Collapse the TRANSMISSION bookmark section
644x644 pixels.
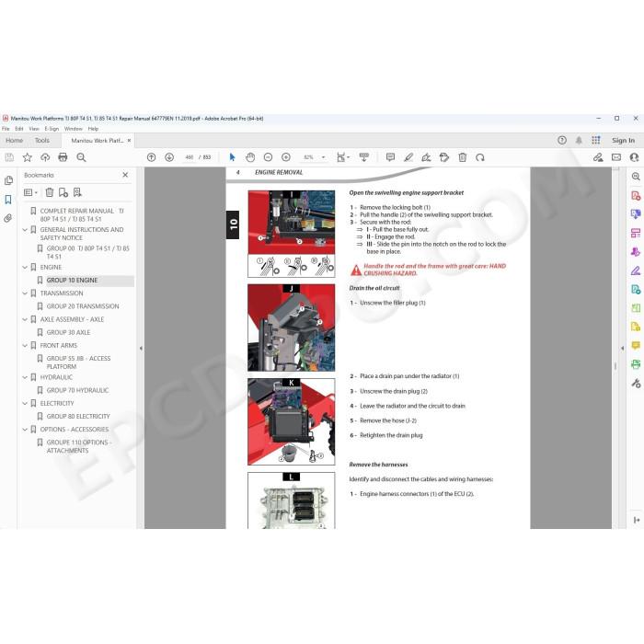[25, 293]
